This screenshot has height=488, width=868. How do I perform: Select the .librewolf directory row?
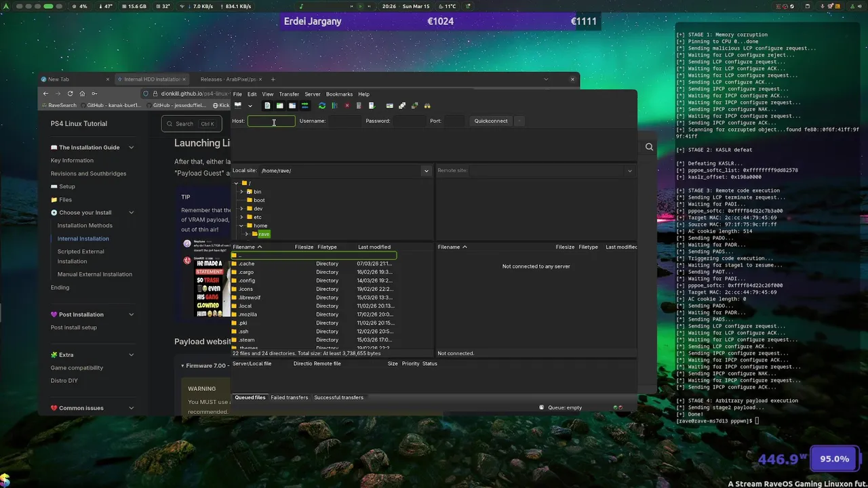pyautogui.click(x=314, y=298)
